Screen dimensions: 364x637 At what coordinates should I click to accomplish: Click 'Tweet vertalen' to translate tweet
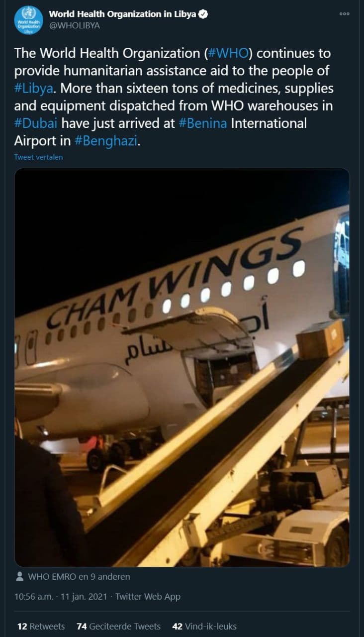point(38,157)
